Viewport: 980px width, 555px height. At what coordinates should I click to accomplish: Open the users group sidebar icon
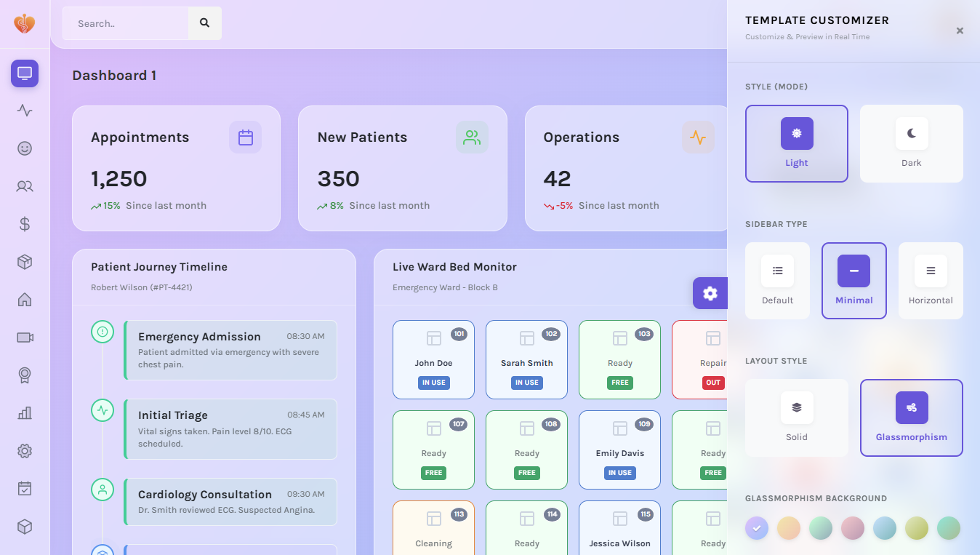pos(25,186)
